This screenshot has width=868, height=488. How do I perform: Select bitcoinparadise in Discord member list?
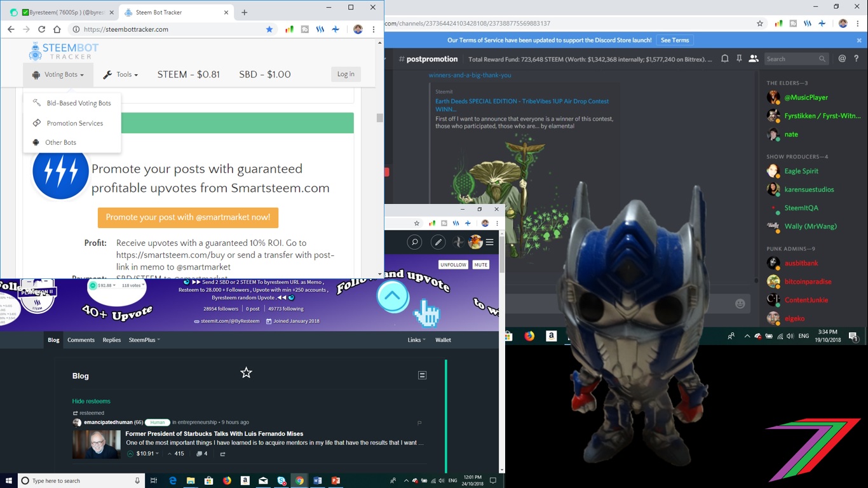pyautogui.click(x=808, y=281)
